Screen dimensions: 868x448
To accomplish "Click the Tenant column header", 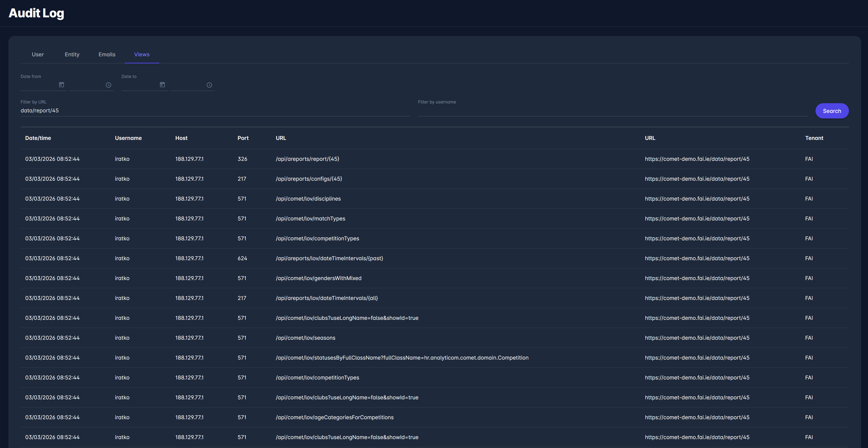I will tap(814, 138).
